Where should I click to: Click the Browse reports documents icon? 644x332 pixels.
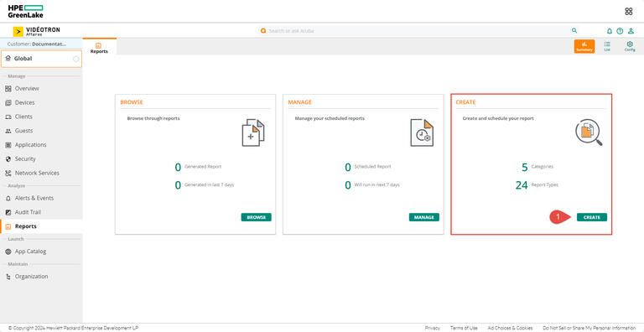point(253,132)
